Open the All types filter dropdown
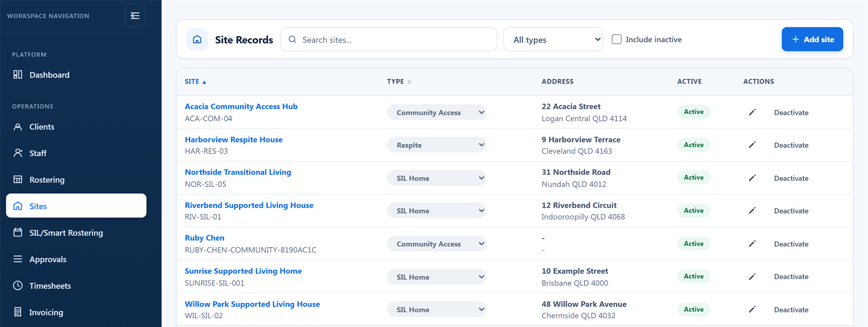This screenshot has height=327, width=868. click(553, 39)
